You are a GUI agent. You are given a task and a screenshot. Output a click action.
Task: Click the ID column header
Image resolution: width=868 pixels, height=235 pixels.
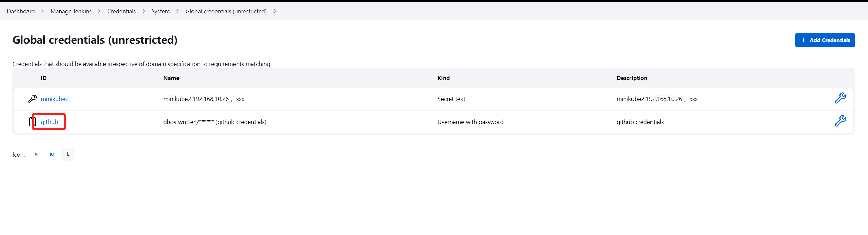44,78
